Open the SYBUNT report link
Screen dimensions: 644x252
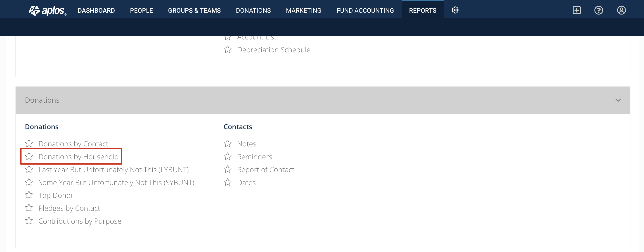[x=116, y=183]
